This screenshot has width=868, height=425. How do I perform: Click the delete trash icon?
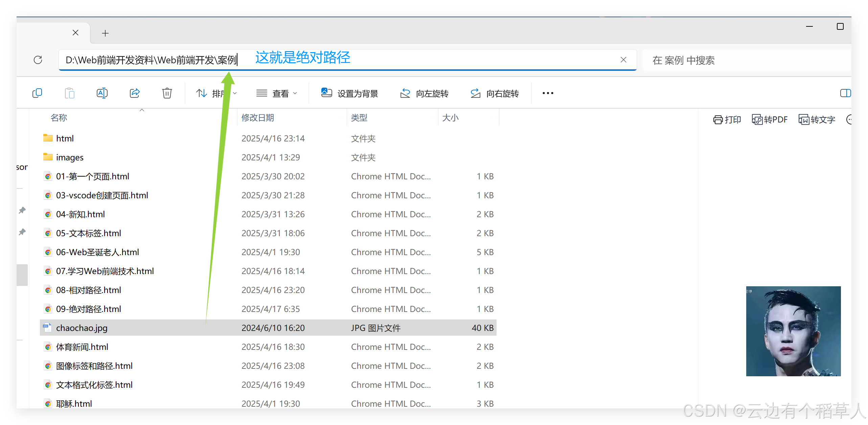click(x=167, y=93)
